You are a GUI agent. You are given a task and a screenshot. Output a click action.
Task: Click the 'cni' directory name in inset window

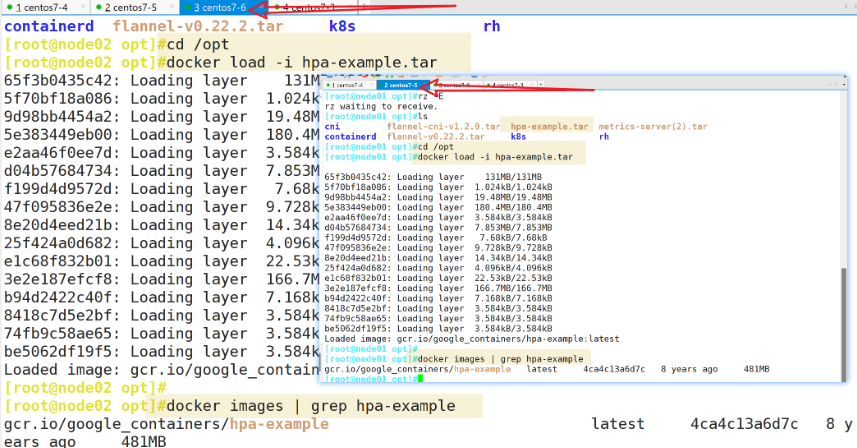point(332,126)
